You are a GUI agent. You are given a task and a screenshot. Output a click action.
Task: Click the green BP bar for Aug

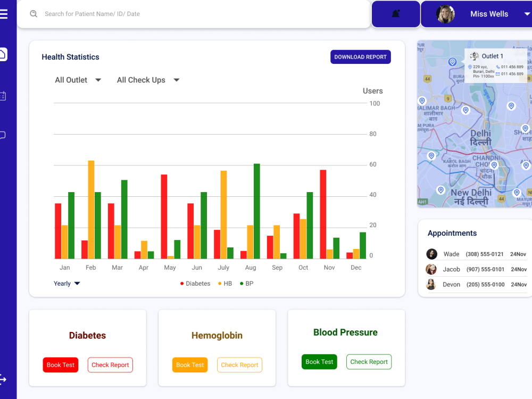click(x=257, y=211)
